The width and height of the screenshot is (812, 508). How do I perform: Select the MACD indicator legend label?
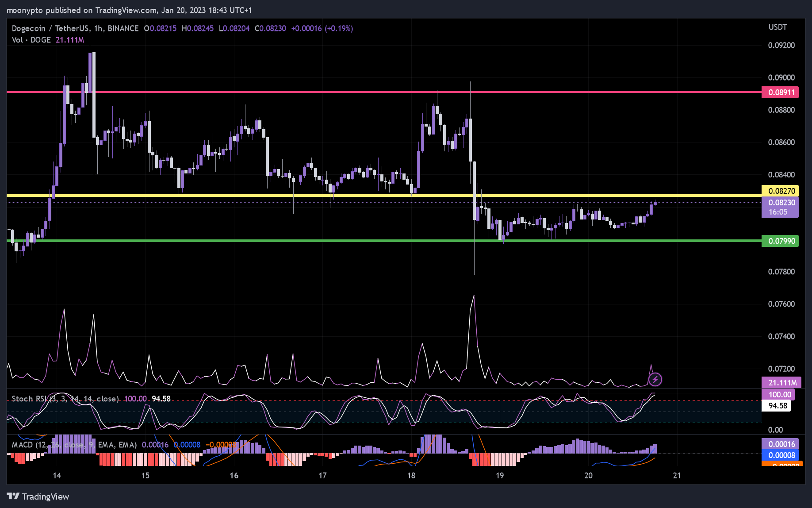(74, 445)
